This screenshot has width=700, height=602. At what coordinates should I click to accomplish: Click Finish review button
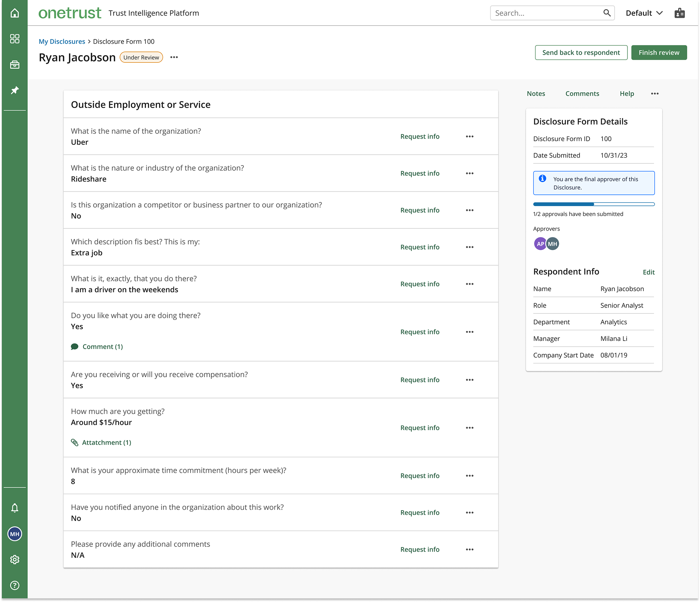pos(659,53)
